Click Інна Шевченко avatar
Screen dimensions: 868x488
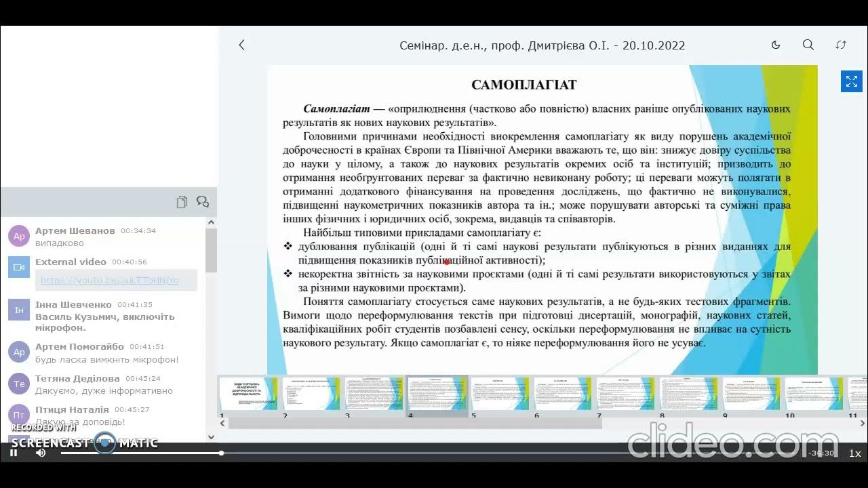click(19, 310)
